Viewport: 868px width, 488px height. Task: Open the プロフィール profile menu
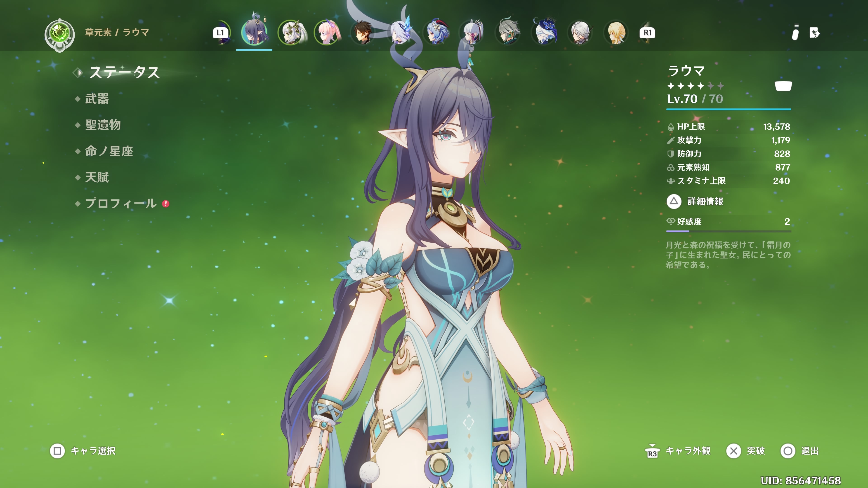tap(121, 203)
